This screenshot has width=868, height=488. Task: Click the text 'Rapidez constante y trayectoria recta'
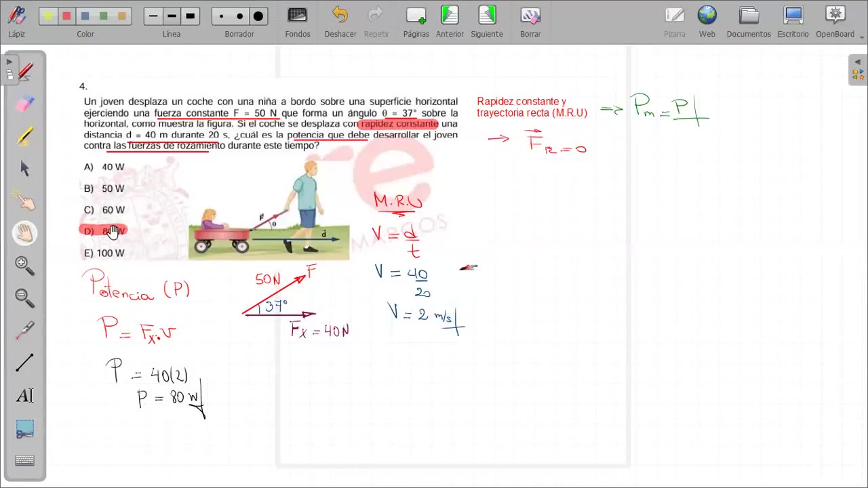pyautogui.click(x=532, y=107)
